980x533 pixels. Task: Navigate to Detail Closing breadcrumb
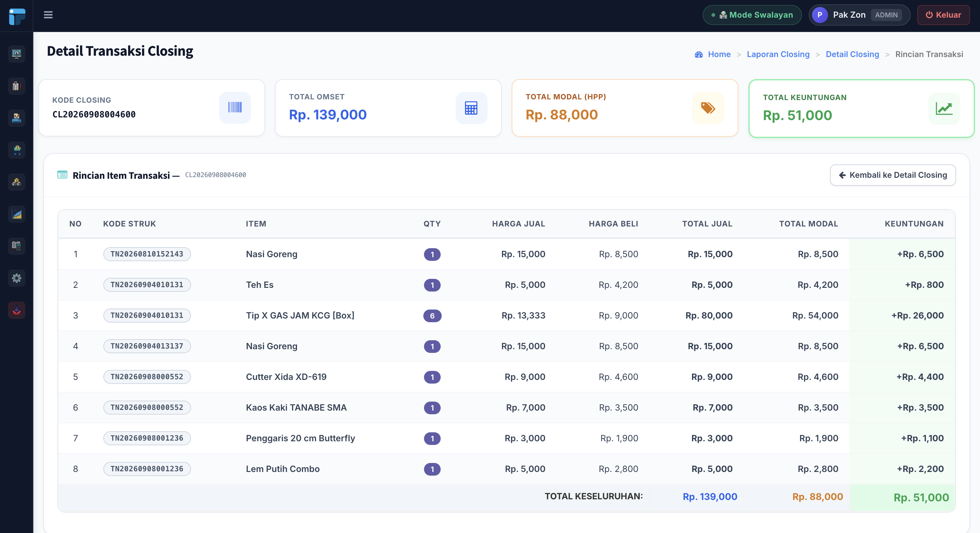click(x=852, y=54)
